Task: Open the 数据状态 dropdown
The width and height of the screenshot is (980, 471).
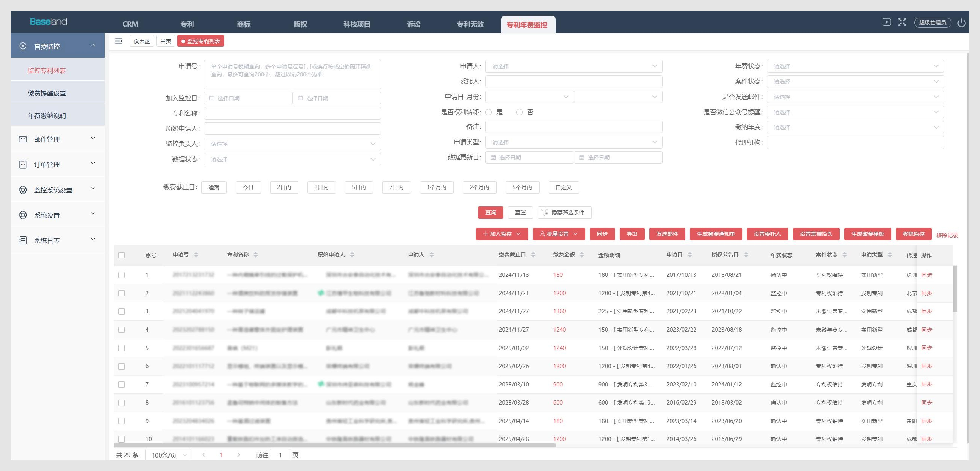Action: pos(292,159)
